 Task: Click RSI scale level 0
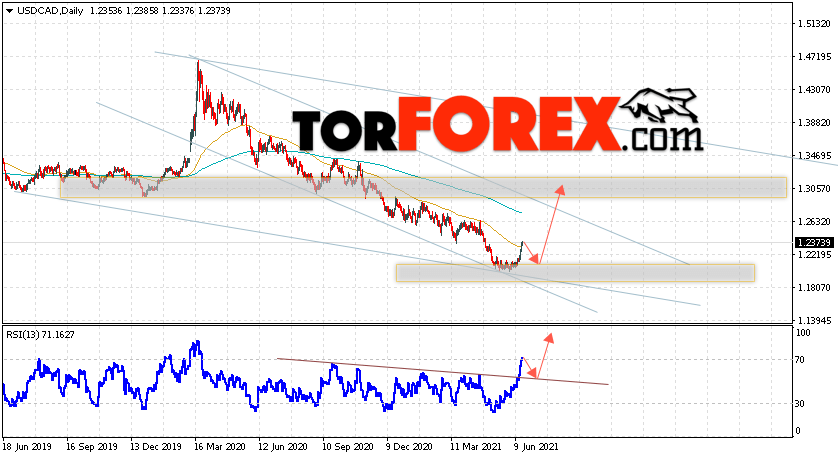(798, 431)
